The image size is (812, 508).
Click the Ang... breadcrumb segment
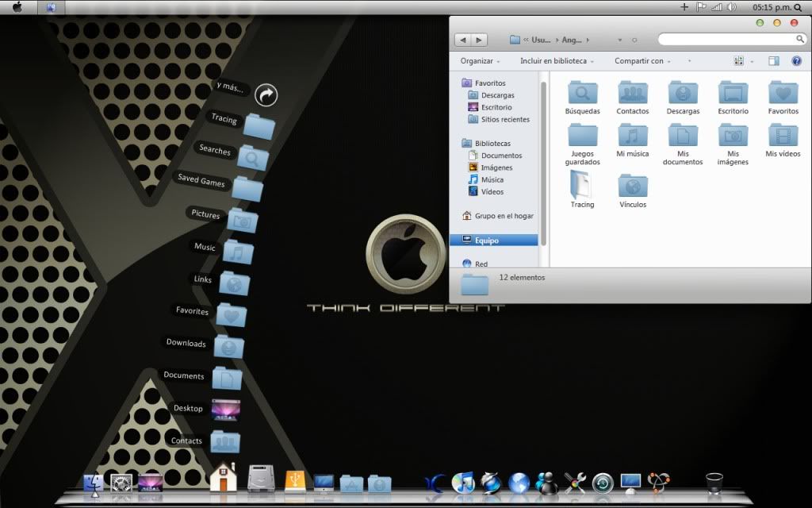tap(572, 40)
